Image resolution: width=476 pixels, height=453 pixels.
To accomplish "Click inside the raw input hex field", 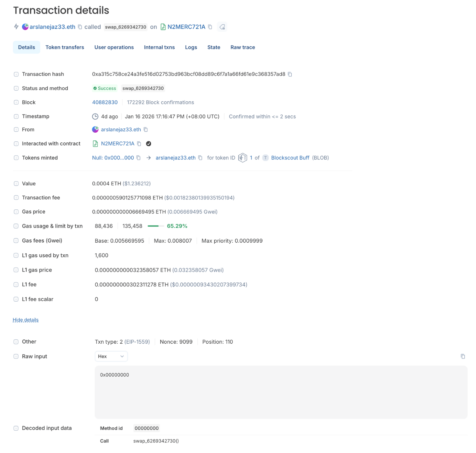I will (x=281, y=392).
